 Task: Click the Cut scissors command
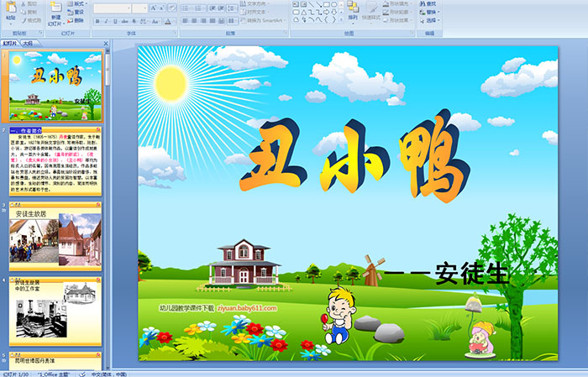[29, 4]
